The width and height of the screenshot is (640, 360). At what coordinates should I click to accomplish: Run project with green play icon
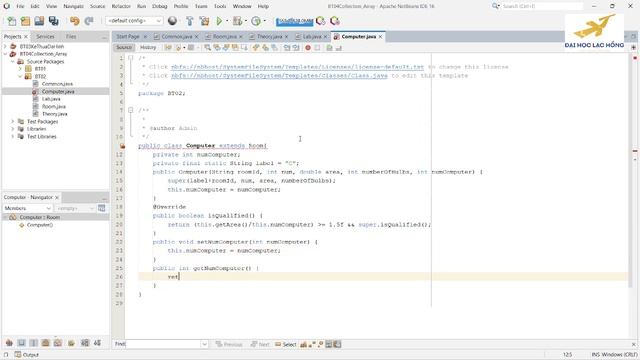(x=220, y=21)
